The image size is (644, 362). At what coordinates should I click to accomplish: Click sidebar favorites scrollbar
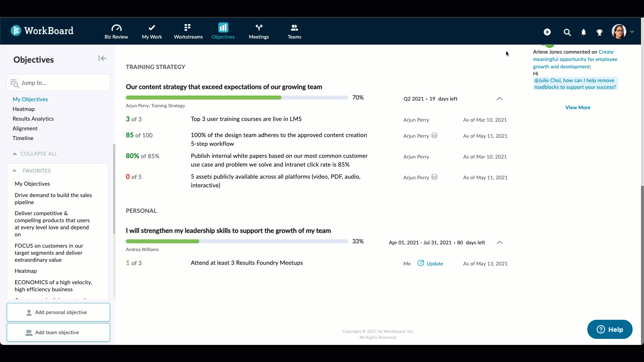pos(114,189)
